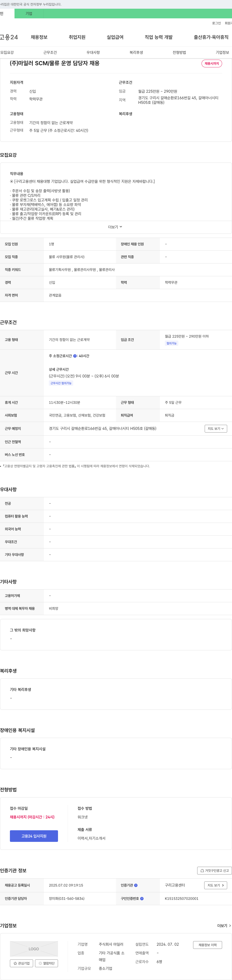Select the certification number K151532507020001
This screenshot has width=232, height=980.
tap(181, 899)
